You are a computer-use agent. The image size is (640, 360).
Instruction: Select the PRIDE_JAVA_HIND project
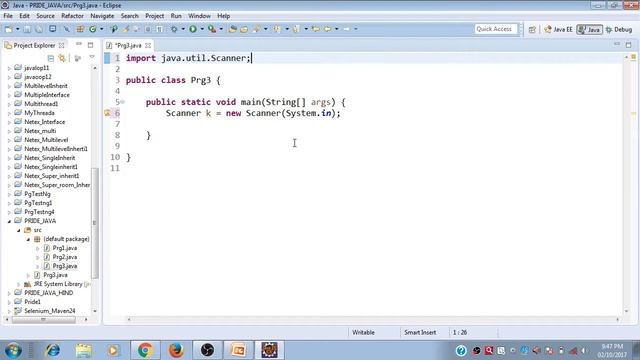(x=48, y=293)
